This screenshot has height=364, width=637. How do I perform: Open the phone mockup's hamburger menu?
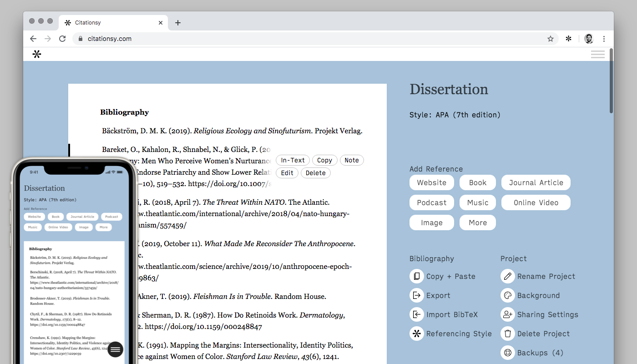coord(115,349)
